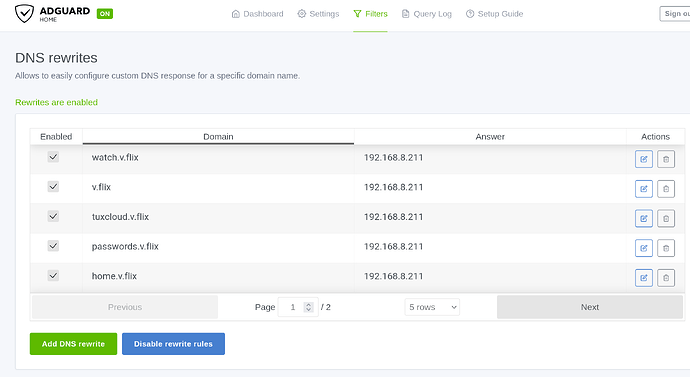690x377 pixels.
Task: Click the page number stepper arrows
Action: tap(308, 307)
